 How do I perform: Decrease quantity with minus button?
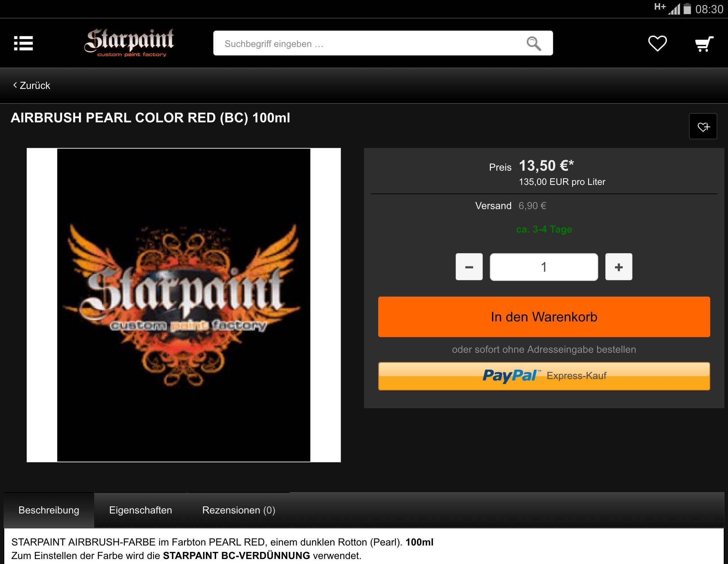coord(469,267)
